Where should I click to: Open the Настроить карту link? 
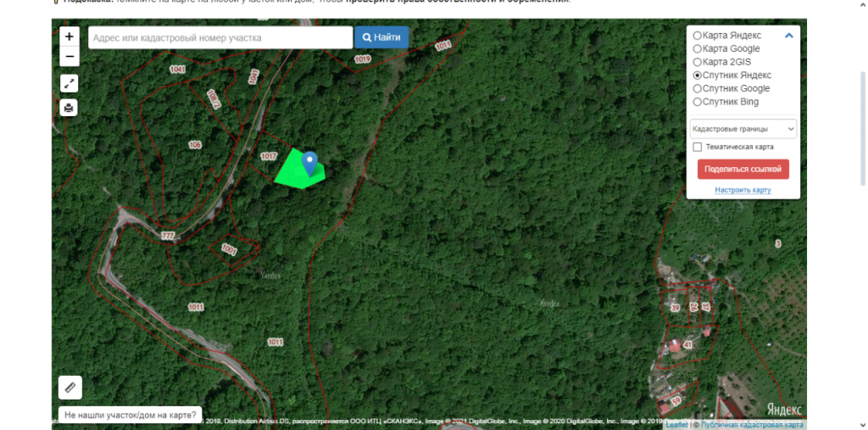[x=743, y=190]
